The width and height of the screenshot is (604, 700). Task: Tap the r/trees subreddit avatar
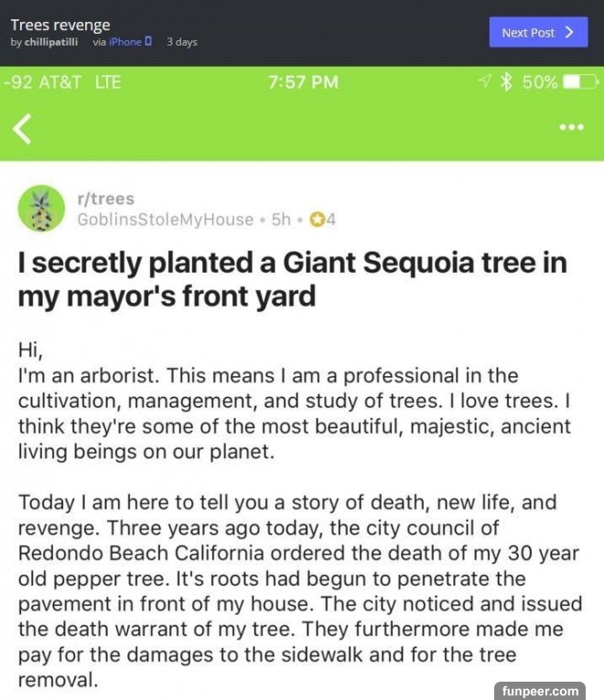coord(41,208)
